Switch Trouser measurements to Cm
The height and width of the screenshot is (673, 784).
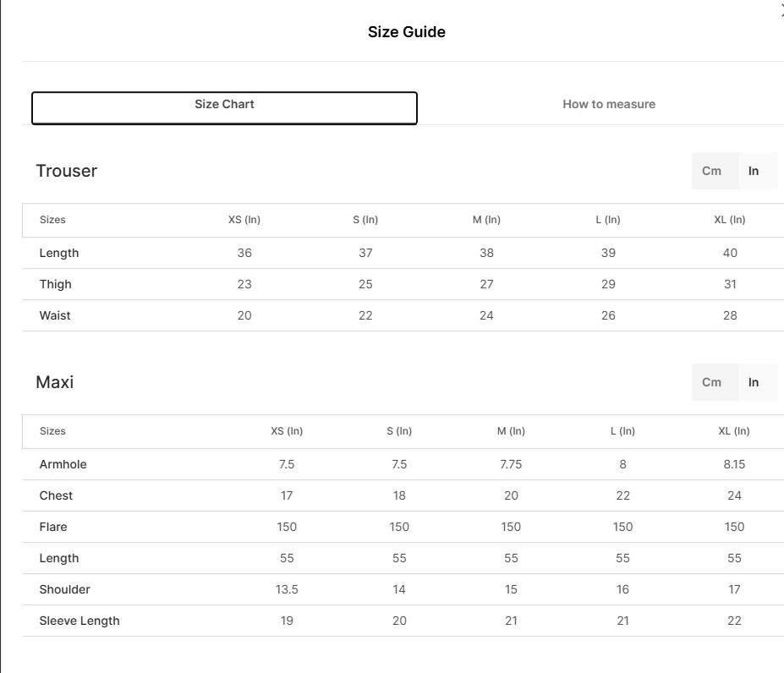tap(711, 171)
